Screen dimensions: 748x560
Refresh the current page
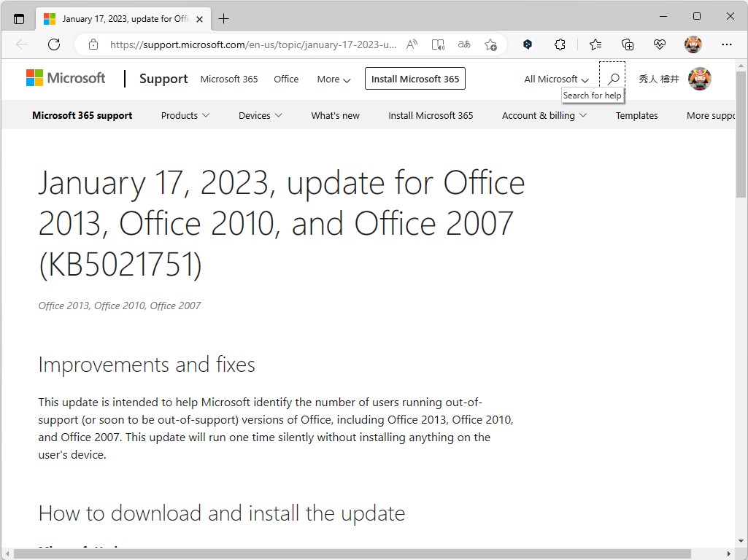tap(54, 44)
